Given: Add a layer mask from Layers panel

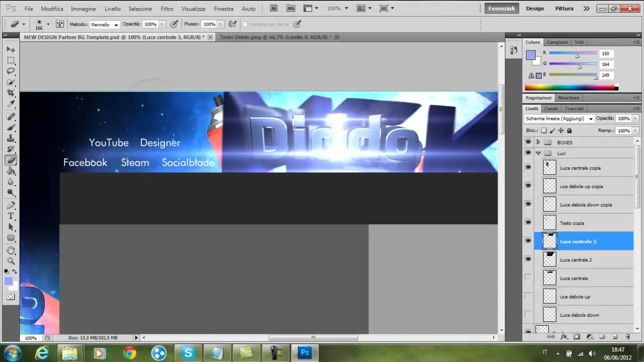Looking at the screenshot, I should (577, 337).
